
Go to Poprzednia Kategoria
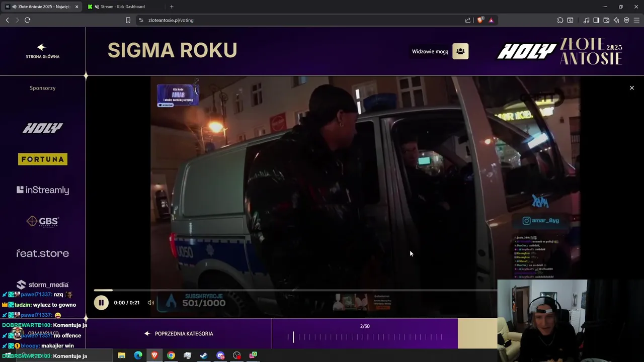tap(179, 333)
